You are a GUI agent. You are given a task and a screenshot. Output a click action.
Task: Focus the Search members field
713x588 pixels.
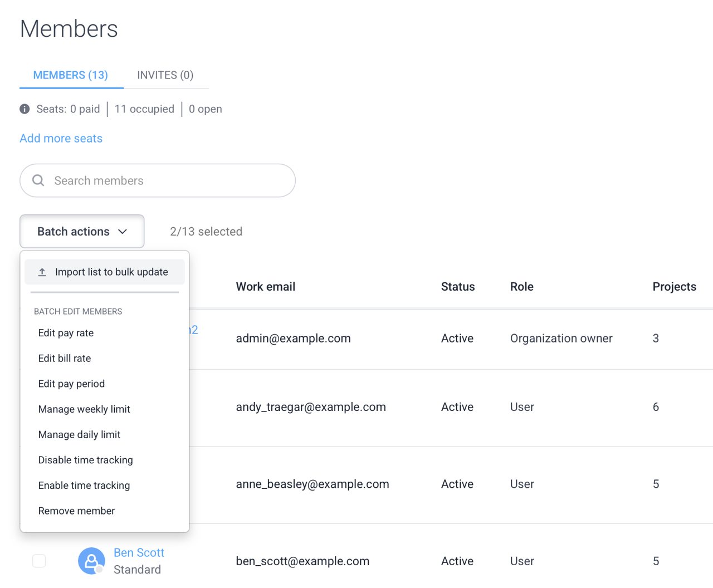[x=167, y=180]
